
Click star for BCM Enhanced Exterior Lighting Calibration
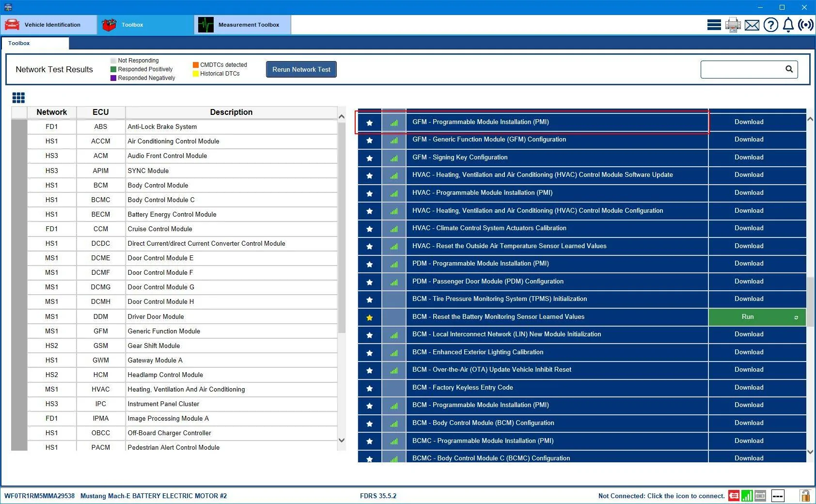pos(370,353)
